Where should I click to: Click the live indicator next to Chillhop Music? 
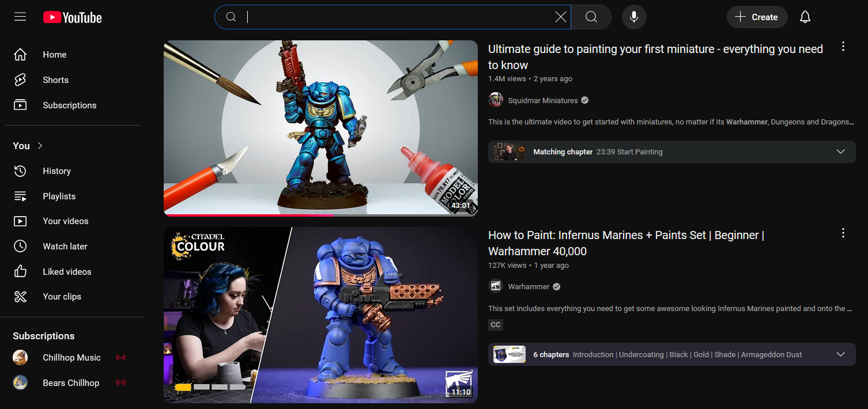(x=120, y=357)
